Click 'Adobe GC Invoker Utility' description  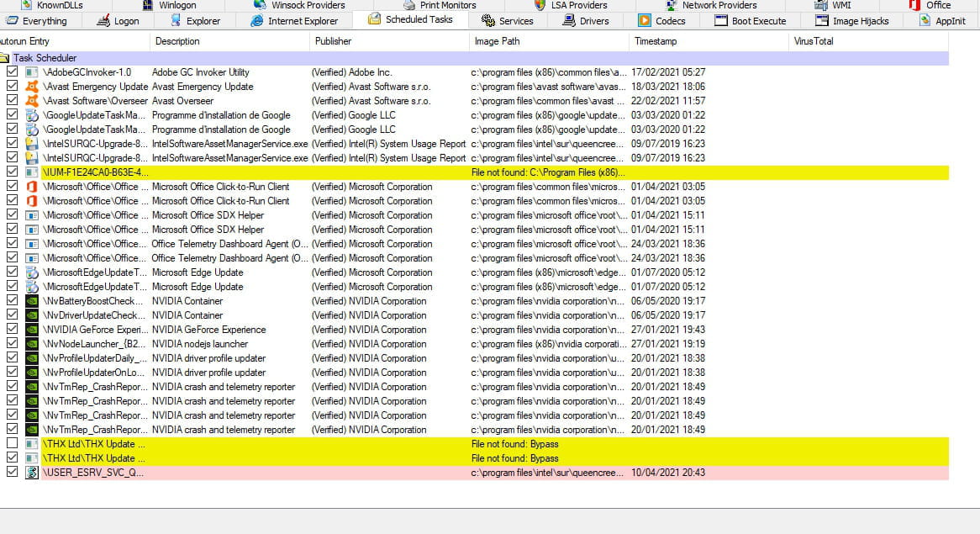coord(201,72)
